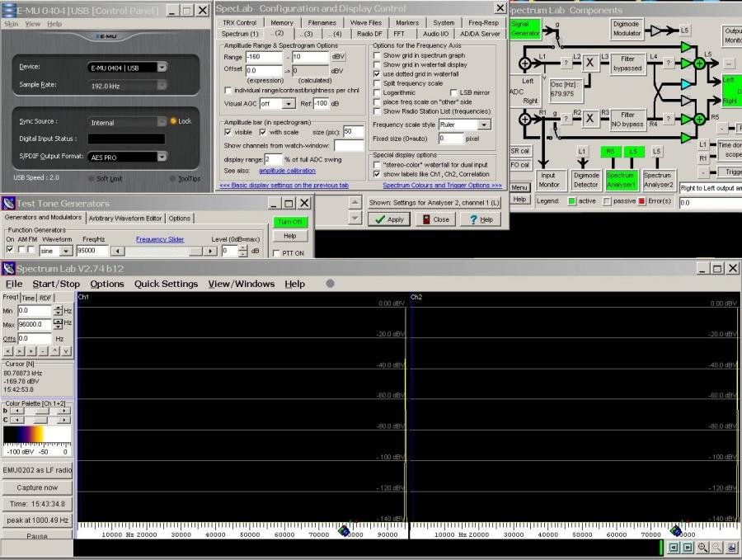Click the Spectrum Analyser1 block
This screenshot has height=560, width=742.
[622, 180]
